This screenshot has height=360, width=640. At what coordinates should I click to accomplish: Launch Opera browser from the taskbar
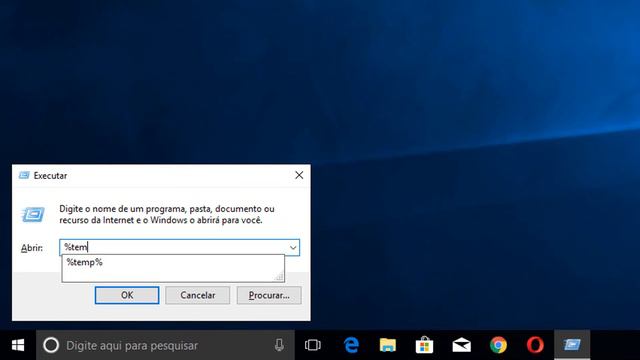pos(535,345)
